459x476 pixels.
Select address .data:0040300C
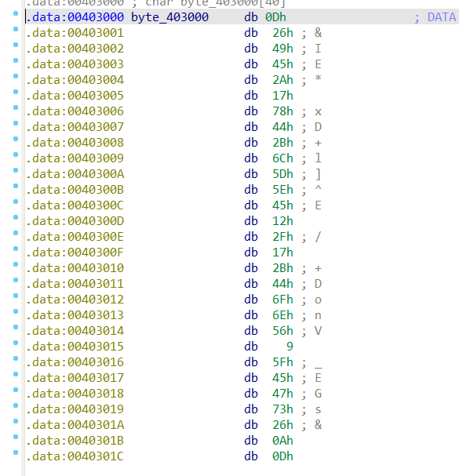click(x=75, y=205)
